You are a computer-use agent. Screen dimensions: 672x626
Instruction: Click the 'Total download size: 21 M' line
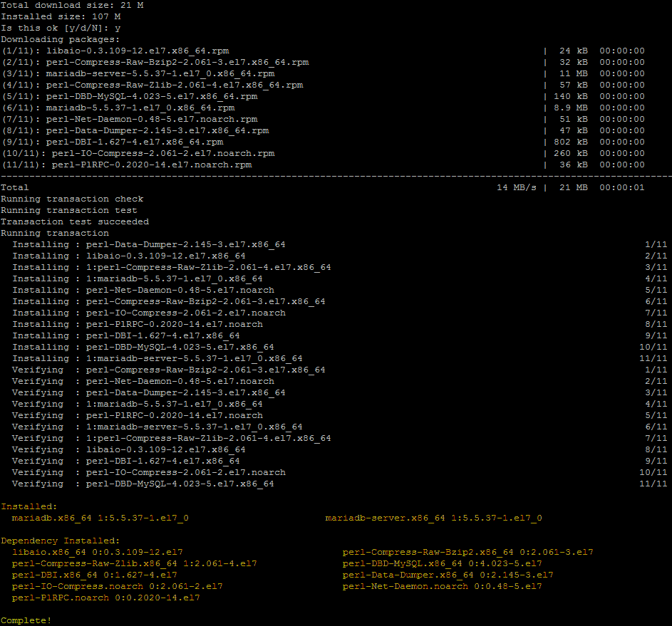coord(73,6)
